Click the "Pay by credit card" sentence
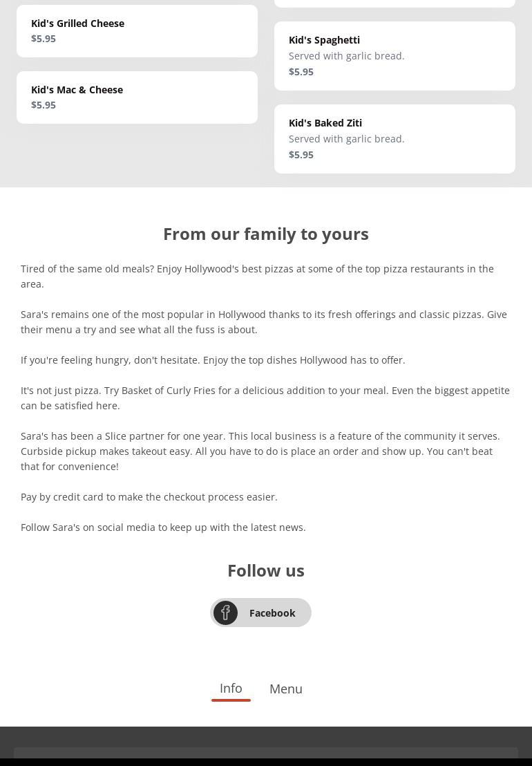Viewport: 532px width, 766px height. pos(149,497)
